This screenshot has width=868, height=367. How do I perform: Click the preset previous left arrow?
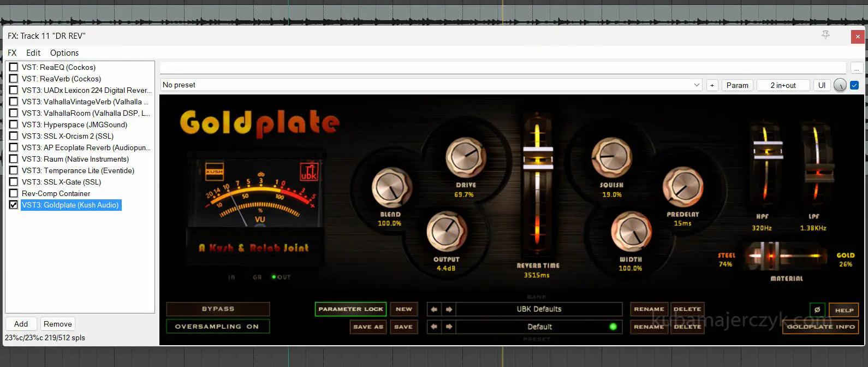434,327
